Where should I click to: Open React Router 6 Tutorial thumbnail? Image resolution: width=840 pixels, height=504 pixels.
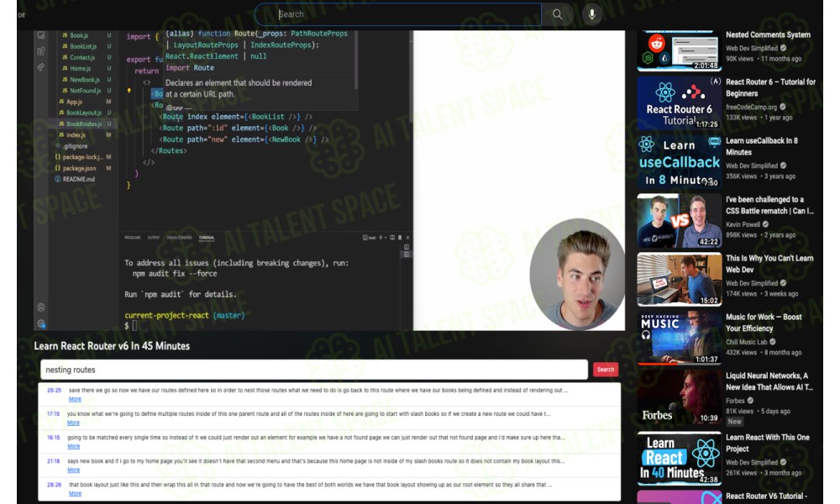[x=680, y=102]
